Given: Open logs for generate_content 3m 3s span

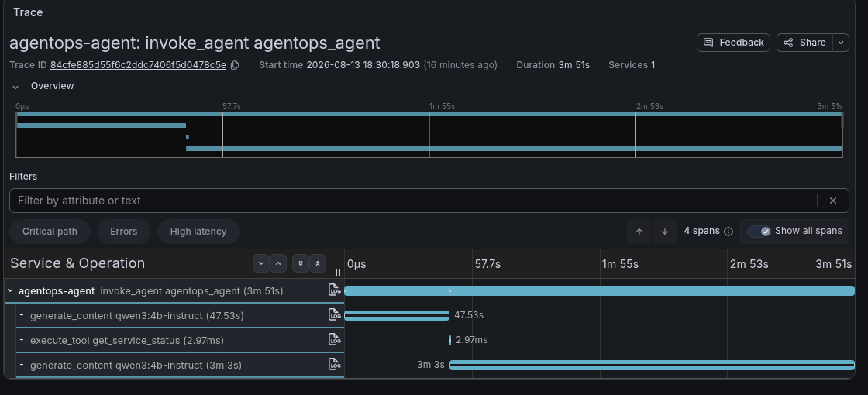Looking at the screenshot, I should [334, 365].
